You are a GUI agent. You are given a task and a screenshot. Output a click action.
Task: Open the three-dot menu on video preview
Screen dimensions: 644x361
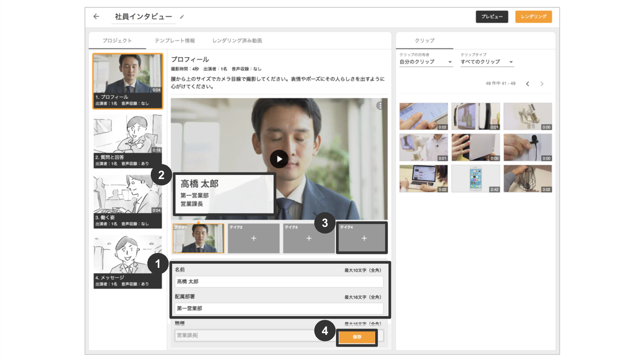[x=380, y=106]
